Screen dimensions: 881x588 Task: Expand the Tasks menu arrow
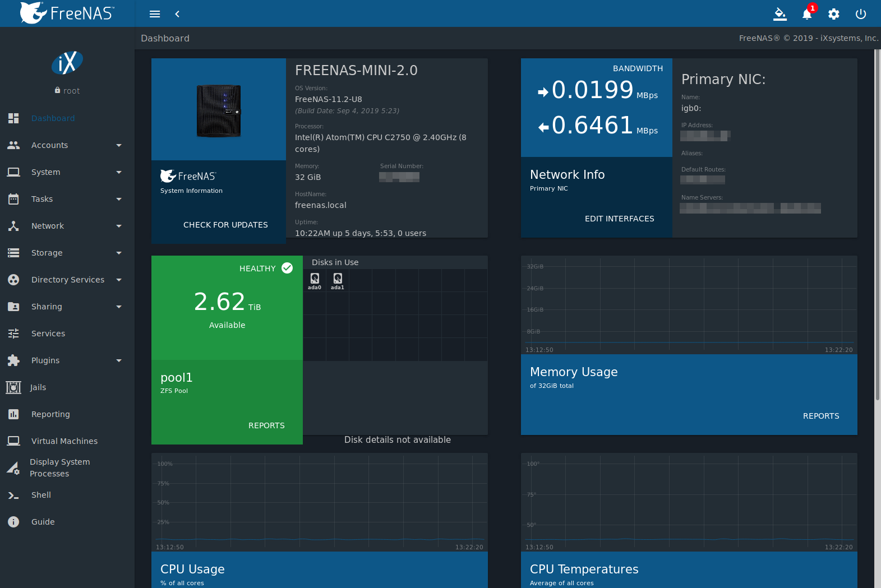click(x=119, y=199)
